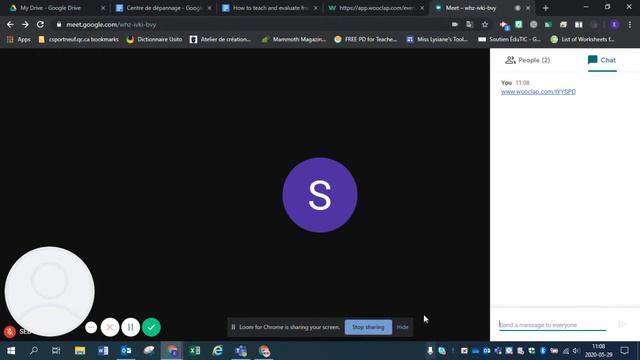Open Atelier de création bookmark
Image resolution: width=640 pixels, height=360 pixels.
click(220, 39)
